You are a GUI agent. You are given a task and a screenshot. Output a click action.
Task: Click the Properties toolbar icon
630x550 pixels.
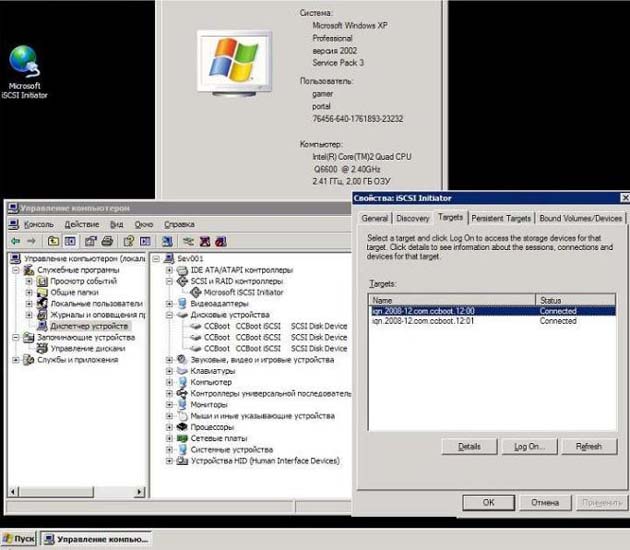91,241
